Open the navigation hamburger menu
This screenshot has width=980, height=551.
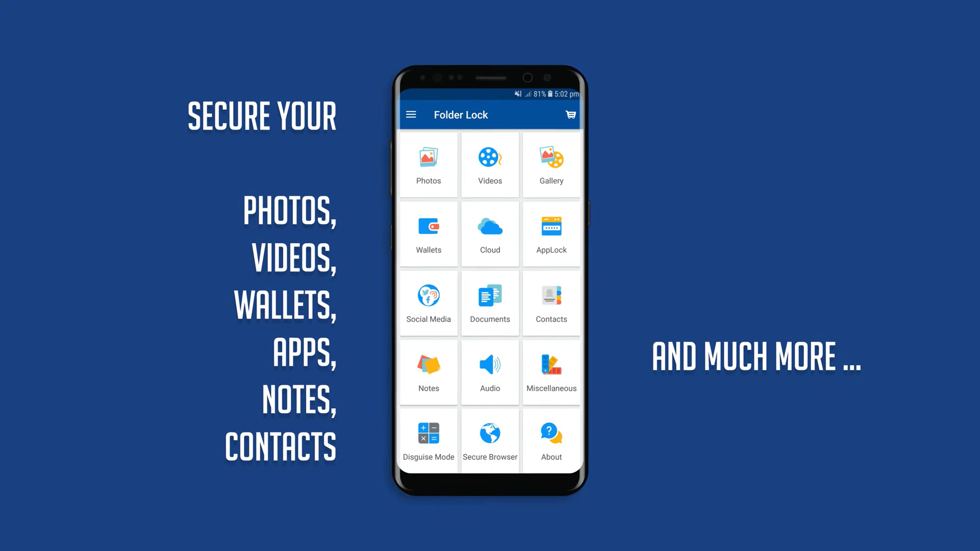pos(411,114)
